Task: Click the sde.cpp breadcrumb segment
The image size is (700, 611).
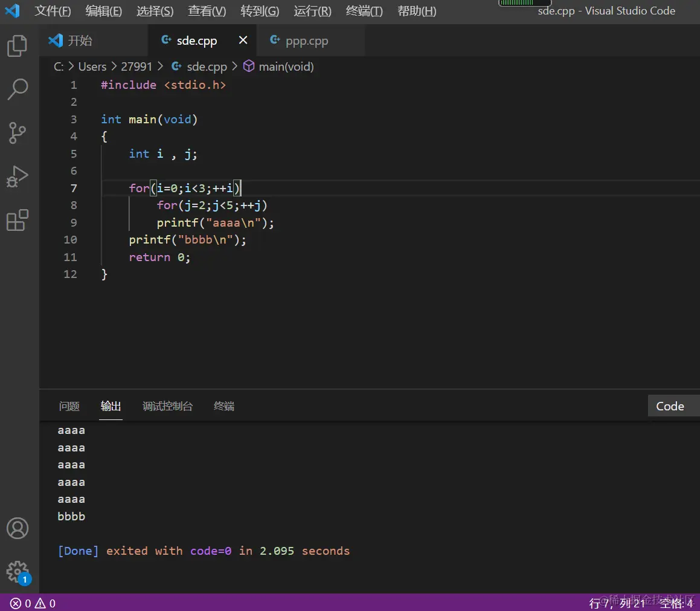Action: (x=207, y=66)
